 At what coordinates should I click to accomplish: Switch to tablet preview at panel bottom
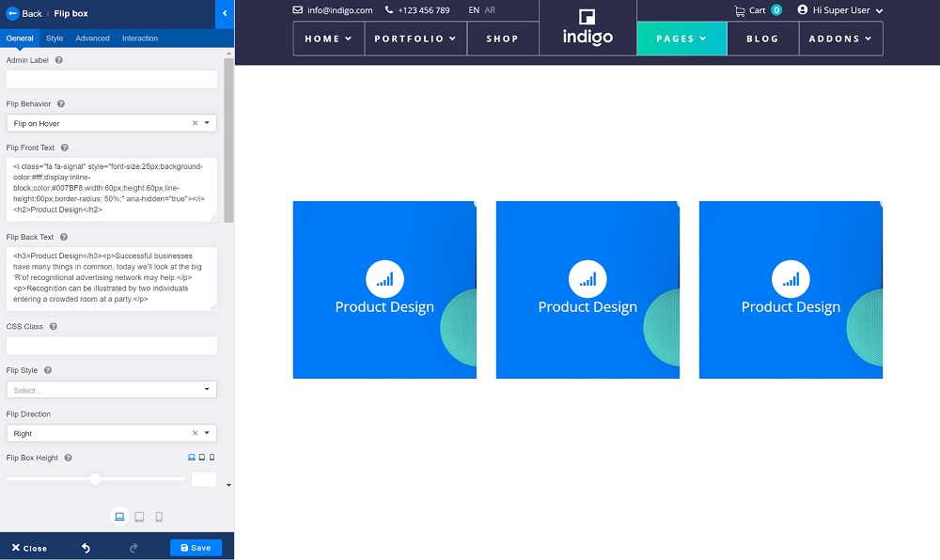point(139,517)
